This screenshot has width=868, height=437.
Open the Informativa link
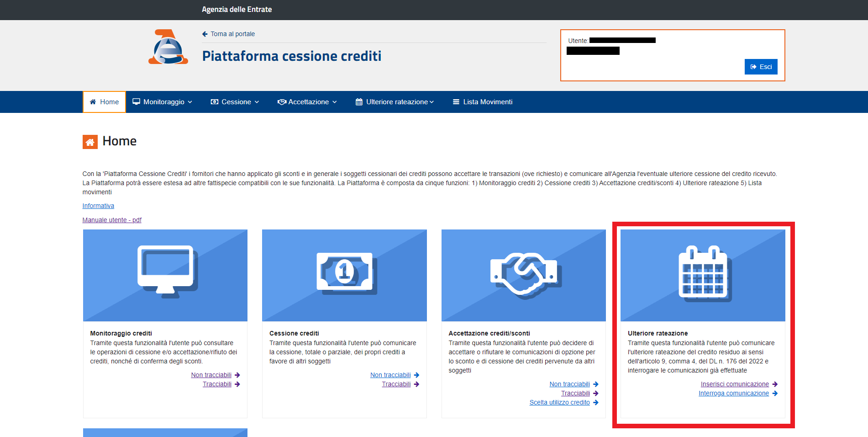pyautogui.click(x=98, y=206)
